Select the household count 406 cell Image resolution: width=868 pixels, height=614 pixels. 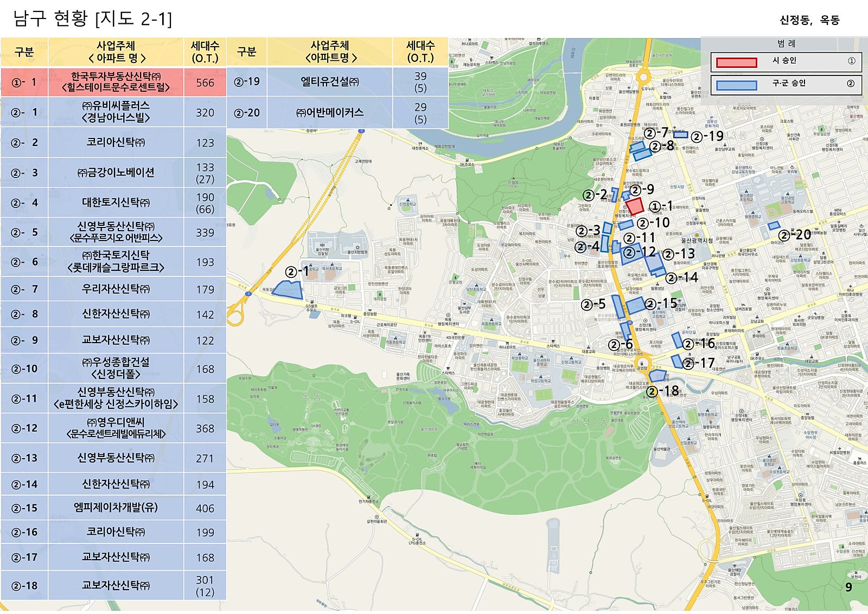(x=205, y=508)
